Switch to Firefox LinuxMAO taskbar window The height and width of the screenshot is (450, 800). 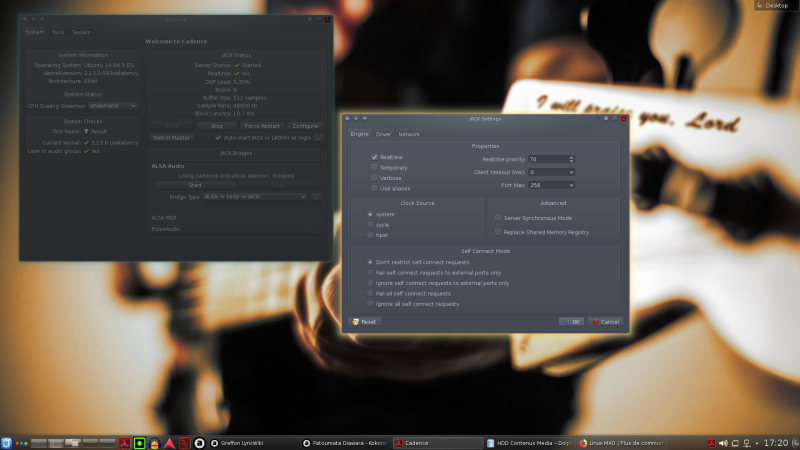click(x=621, y=443)
